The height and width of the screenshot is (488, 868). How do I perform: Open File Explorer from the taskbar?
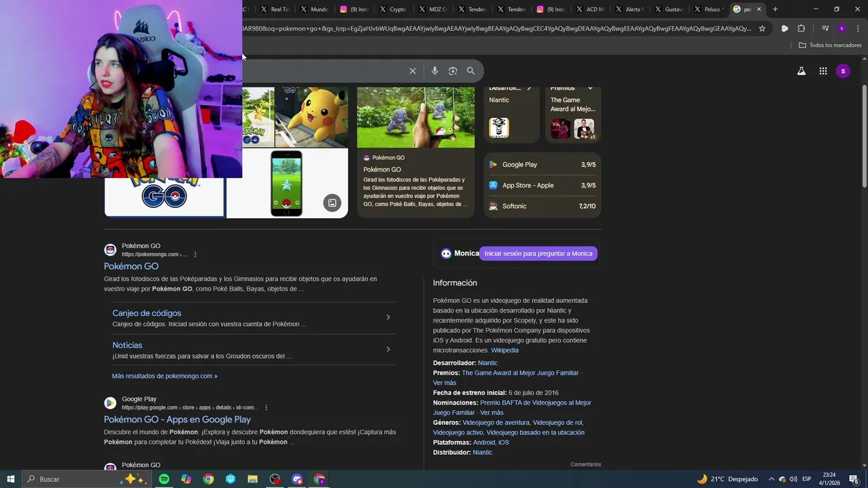[x=252, y=479]
